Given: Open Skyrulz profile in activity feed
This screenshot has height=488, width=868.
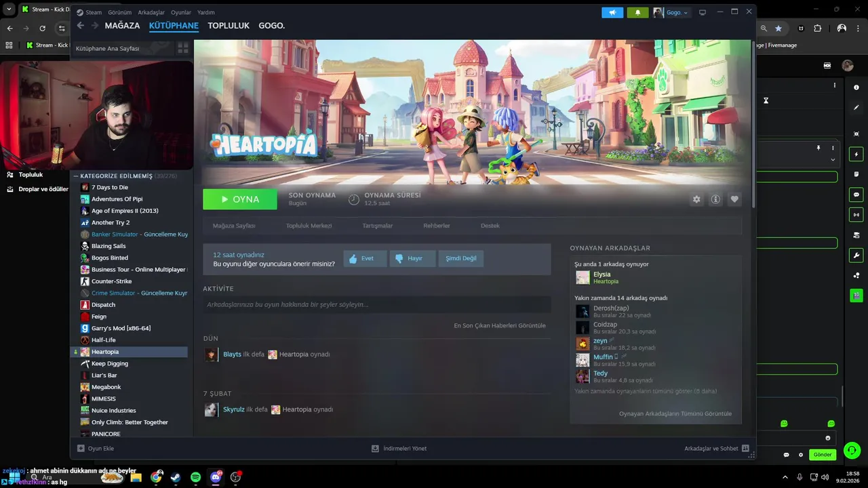Looking at the screenshot, I should tap(234, 409).
